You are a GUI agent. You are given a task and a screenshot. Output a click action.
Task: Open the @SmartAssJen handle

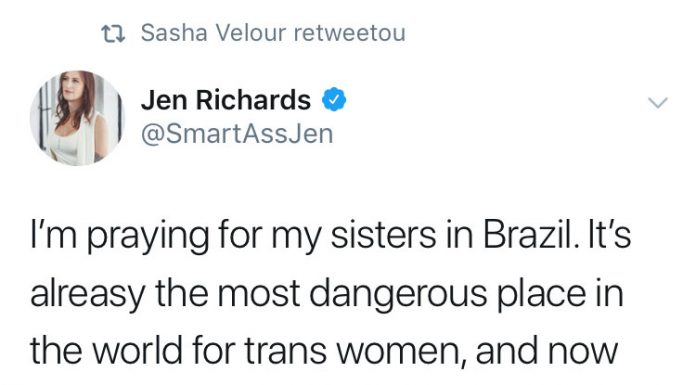237,134
